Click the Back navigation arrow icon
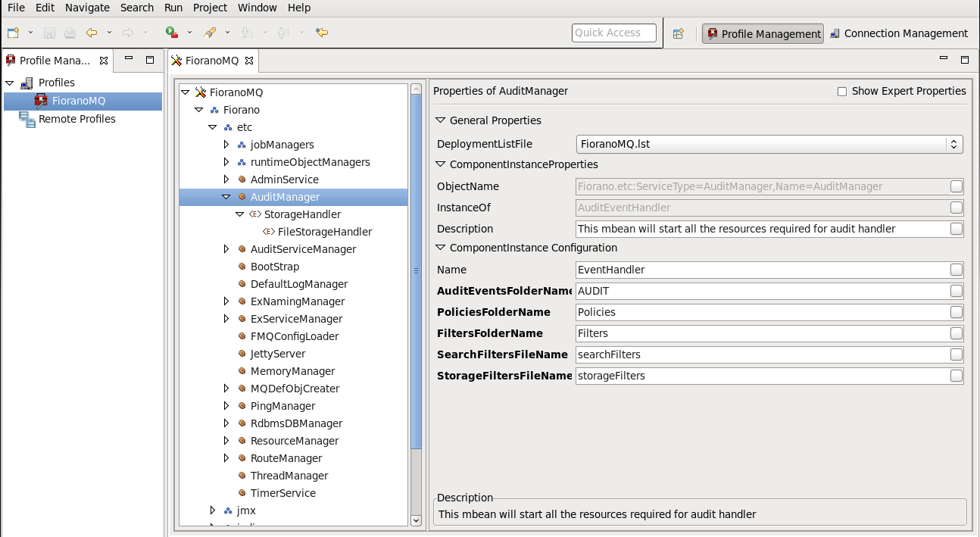This screenshot has width=980, height=537. coord(92,33)
